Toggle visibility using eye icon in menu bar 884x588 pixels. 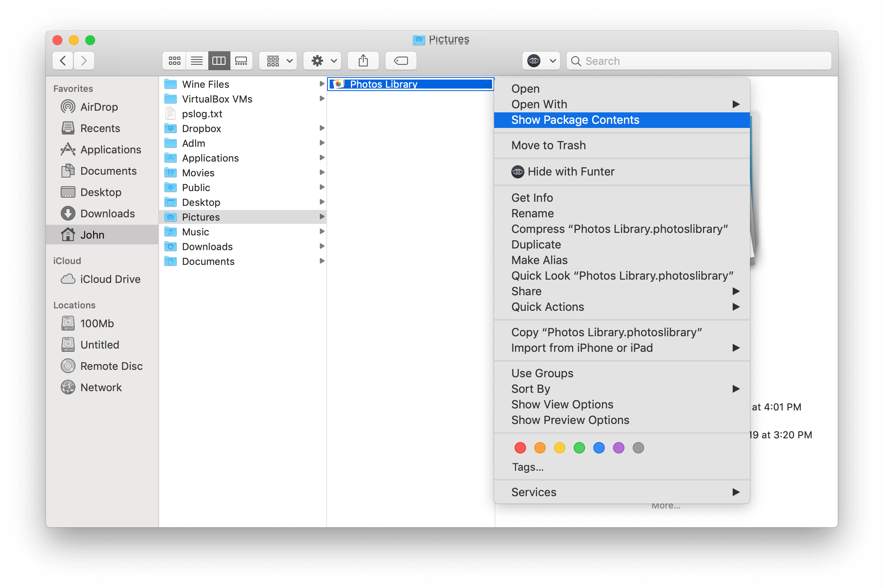click(x=533, y=60)
